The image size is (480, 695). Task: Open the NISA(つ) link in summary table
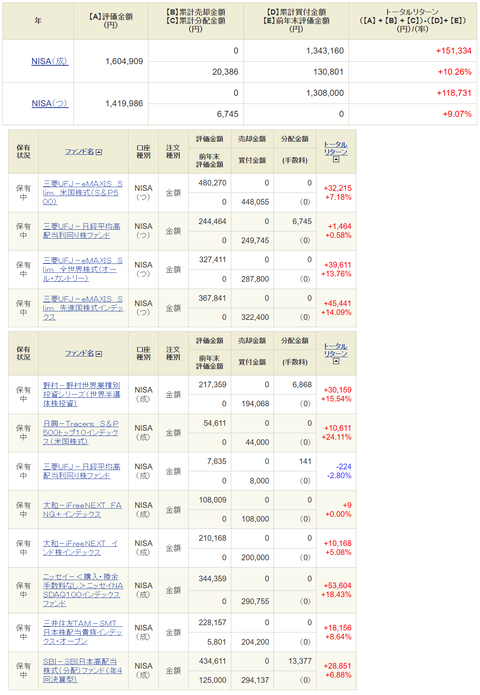click(x=50, y=103)
